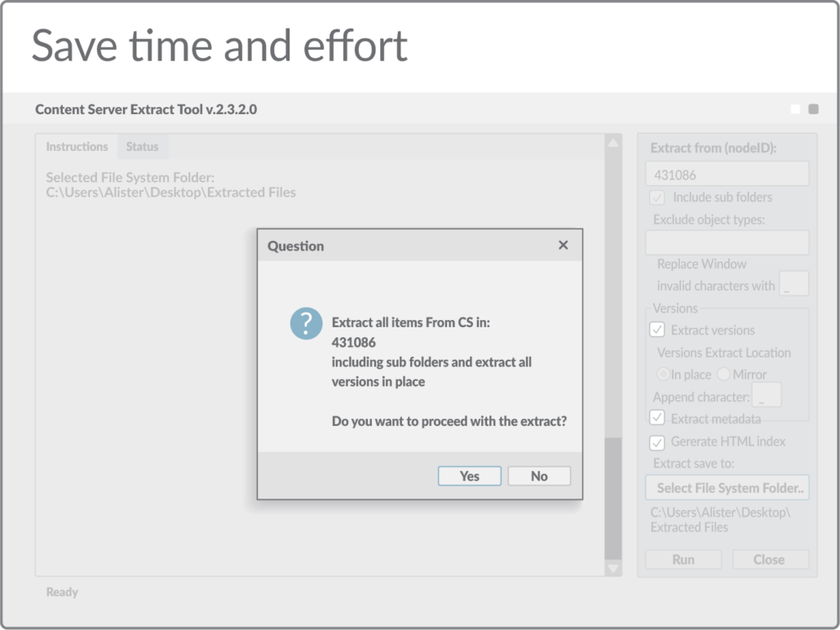Toggle the Generate HTML index checkbox
The height and width of the screenshot is (630, 840).
point(657,442)
